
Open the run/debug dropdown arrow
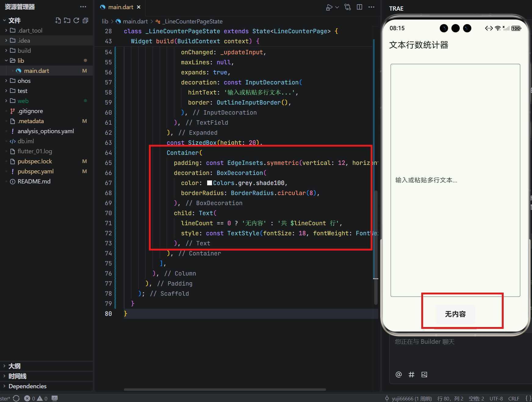tap(337, 7)
